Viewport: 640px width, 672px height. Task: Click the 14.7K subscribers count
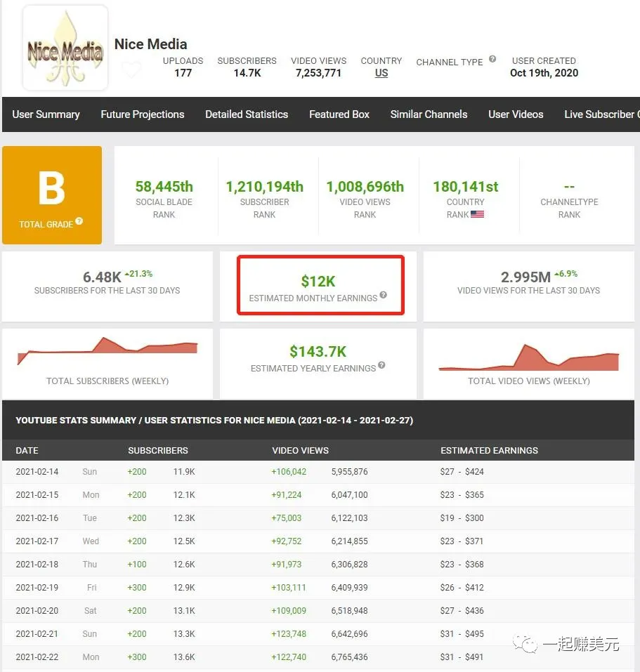[247, 73]
